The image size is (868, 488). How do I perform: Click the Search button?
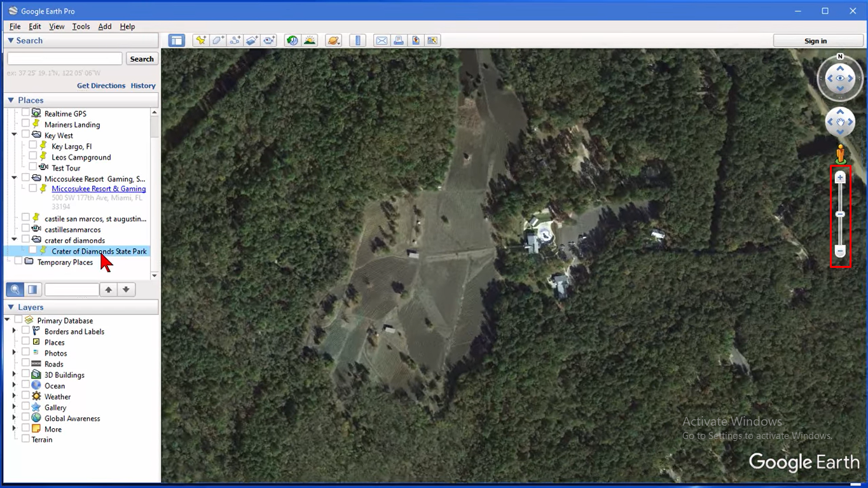tap(142, 59)
